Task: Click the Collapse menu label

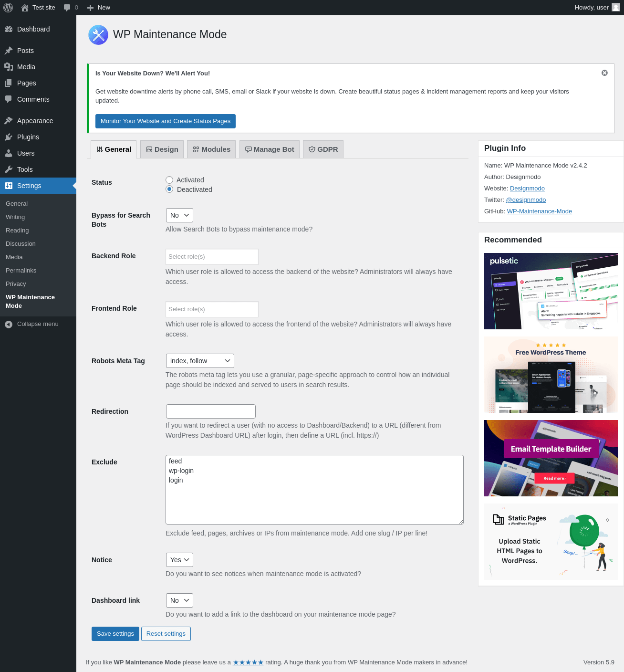Action: [38, 324]
